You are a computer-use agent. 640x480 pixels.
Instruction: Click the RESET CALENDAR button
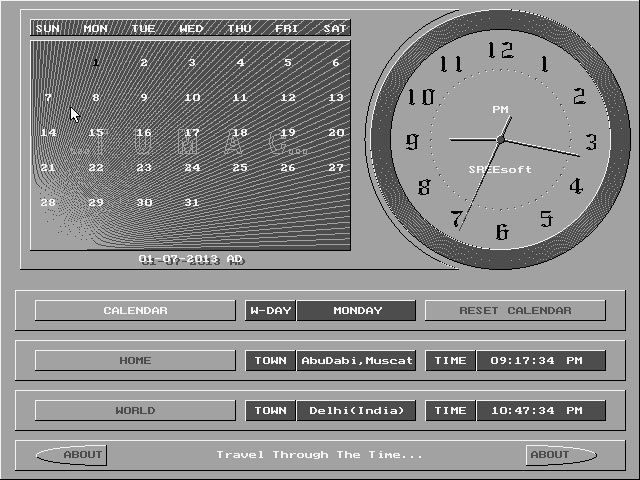click(x=515, y=311)
